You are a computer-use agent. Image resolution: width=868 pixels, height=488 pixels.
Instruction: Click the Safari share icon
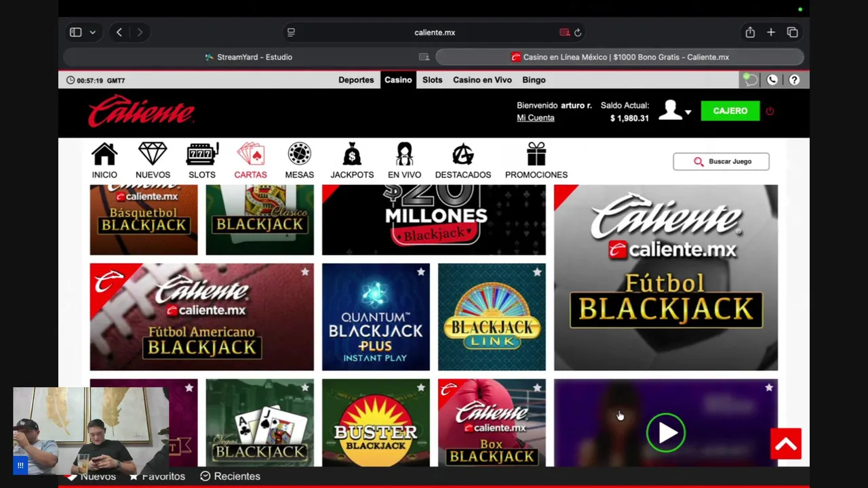point(750,33)
